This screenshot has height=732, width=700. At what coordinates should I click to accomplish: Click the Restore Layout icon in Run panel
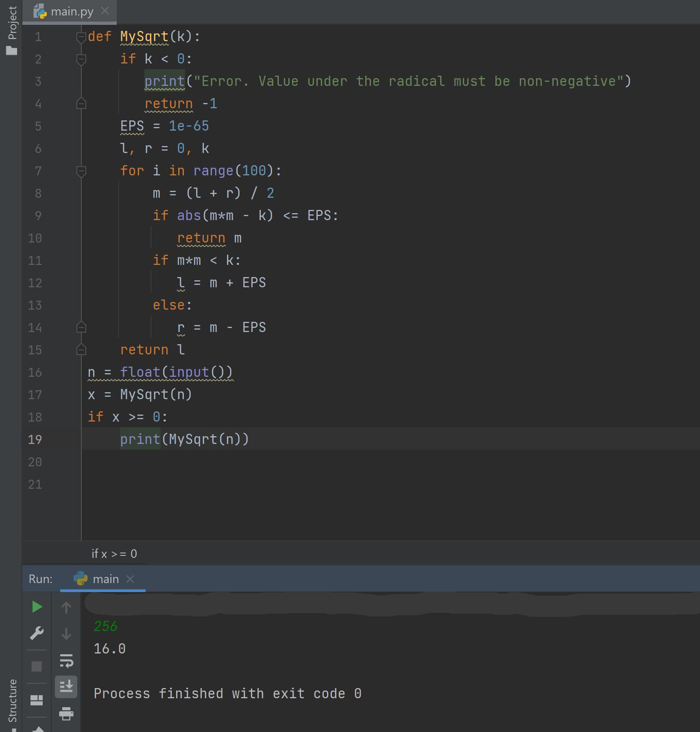click(37, 700)
